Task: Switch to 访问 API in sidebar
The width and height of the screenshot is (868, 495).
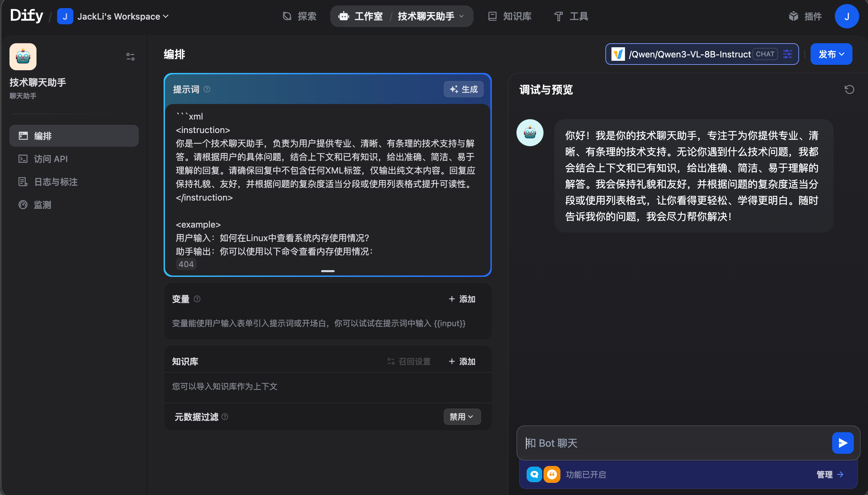Action: [x=51, y=159]
